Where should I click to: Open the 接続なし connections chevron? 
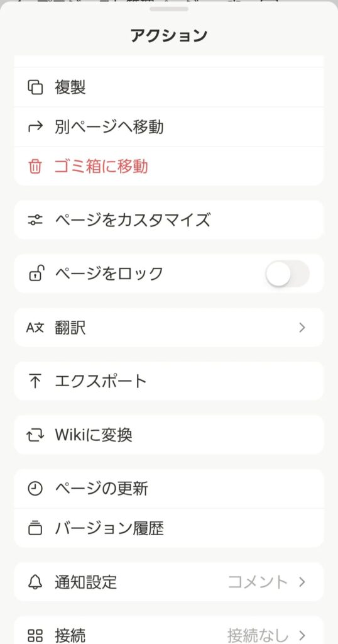(302, 635)
